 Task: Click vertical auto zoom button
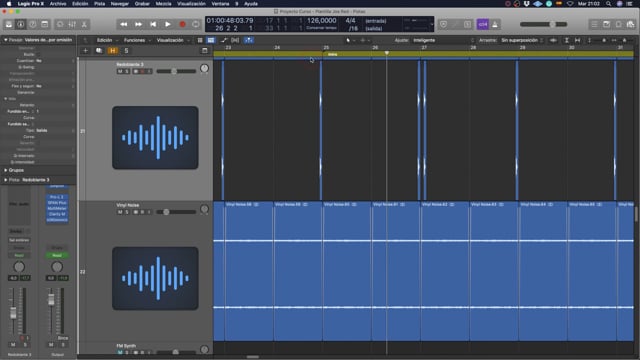click(567, 40)
